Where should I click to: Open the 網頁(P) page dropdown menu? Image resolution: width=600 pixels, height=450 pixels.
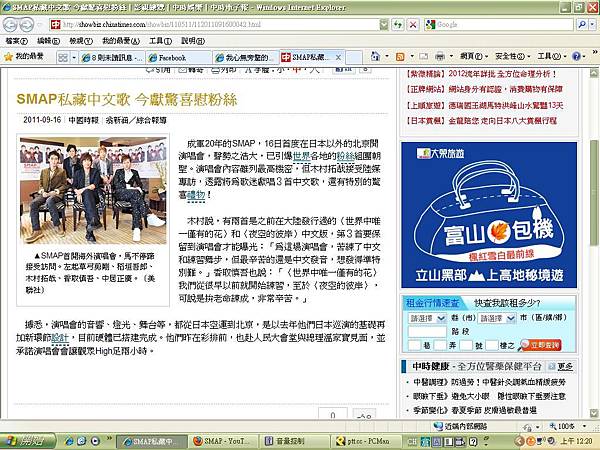pos(474,57)
